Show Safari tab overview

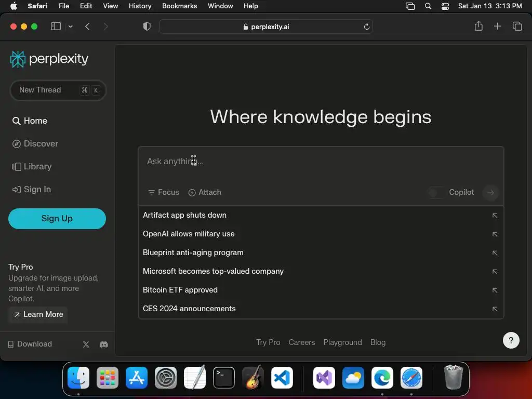(517, 26)
